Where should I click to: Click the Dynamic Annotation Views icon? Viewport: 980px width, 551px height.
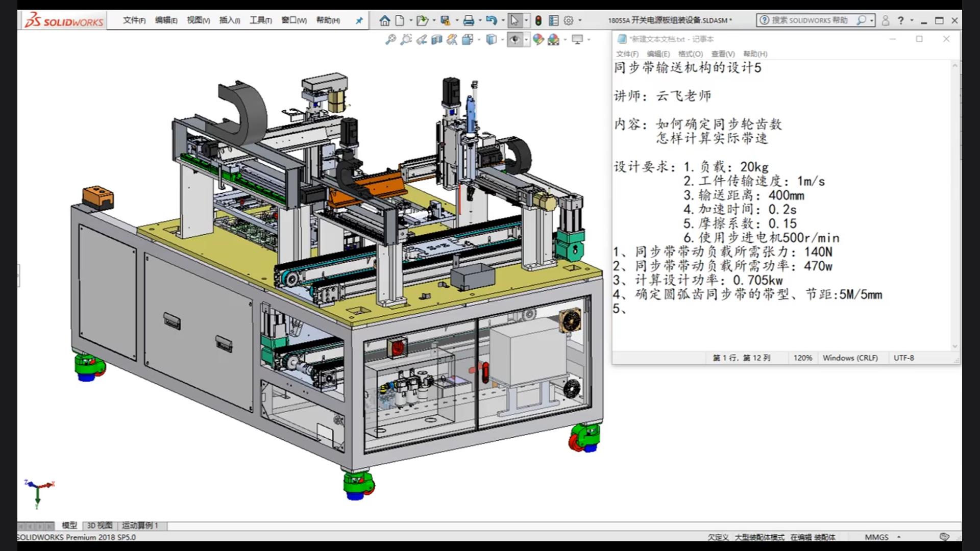pos(452,39)
